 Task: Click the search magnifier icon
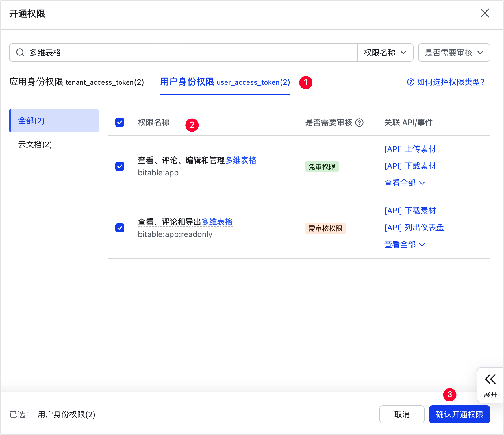[x=20, y=53]
